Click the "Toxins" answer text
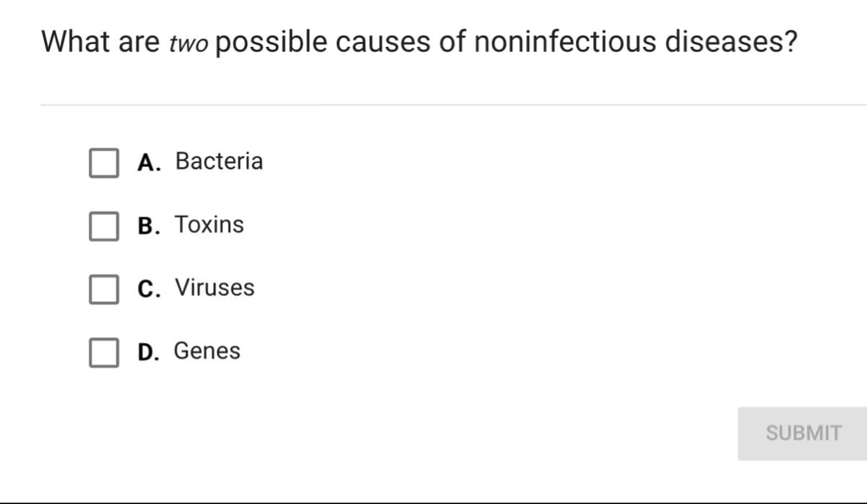The height and width of the screenshot is (504, 867). click(210, 225)
